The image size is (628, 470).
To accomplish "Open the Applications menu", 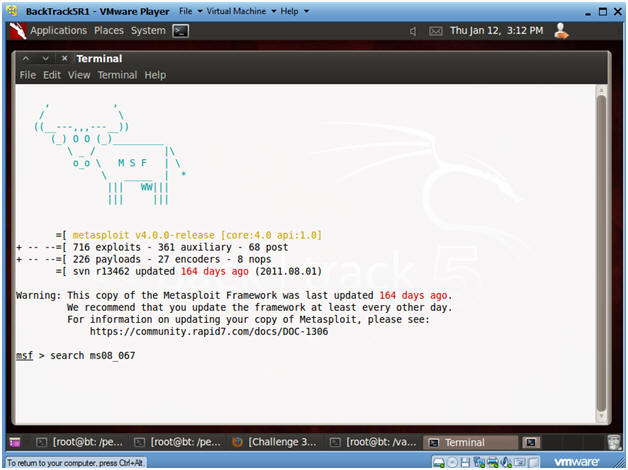I will [x=58, y=30].
